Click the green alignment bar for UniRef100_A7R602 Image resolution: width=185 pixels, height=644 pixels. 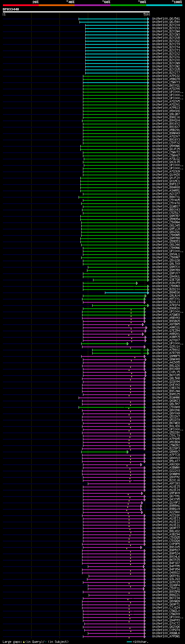pyautogui.click(x=121, y=350)
